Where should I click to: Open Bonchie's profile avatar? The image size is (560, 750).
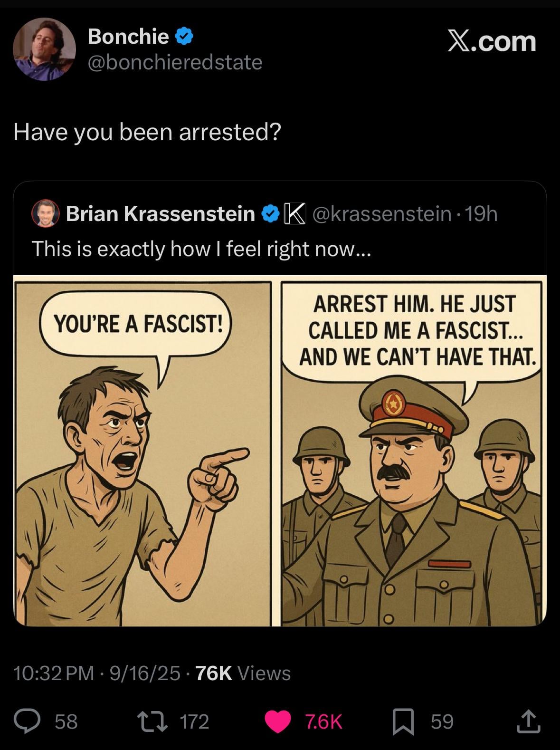tap(44, 49)
